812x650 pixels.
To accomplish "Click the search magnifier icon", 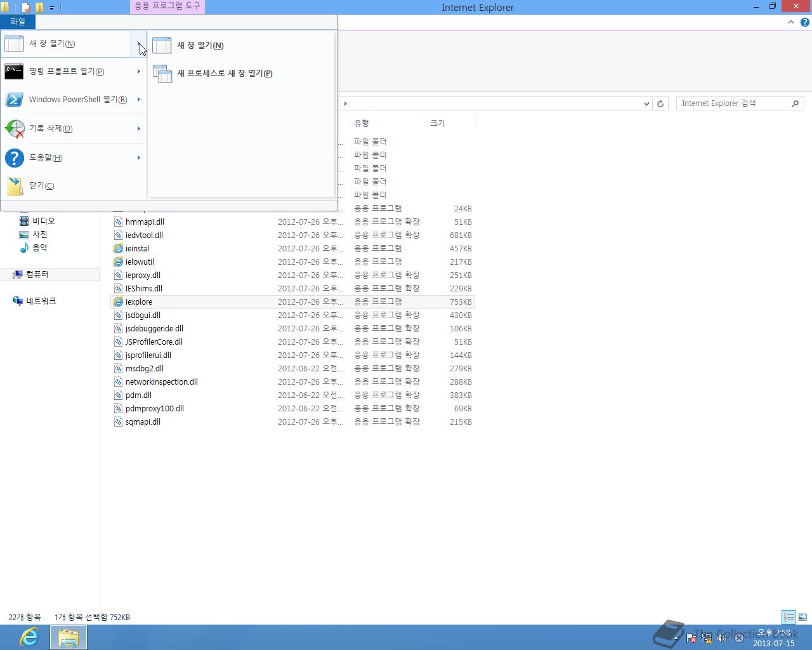I will [796, 103].
